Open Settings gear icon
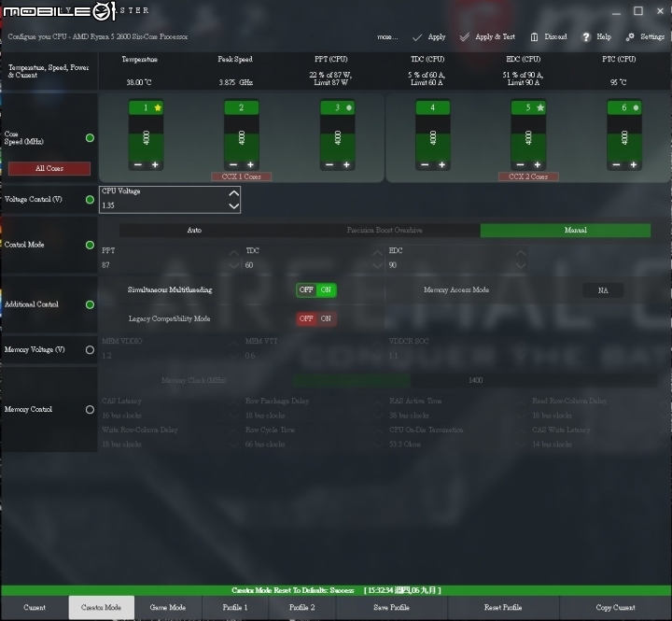The width and height of the screenshot is (672, 621). [x=630, y=37]
